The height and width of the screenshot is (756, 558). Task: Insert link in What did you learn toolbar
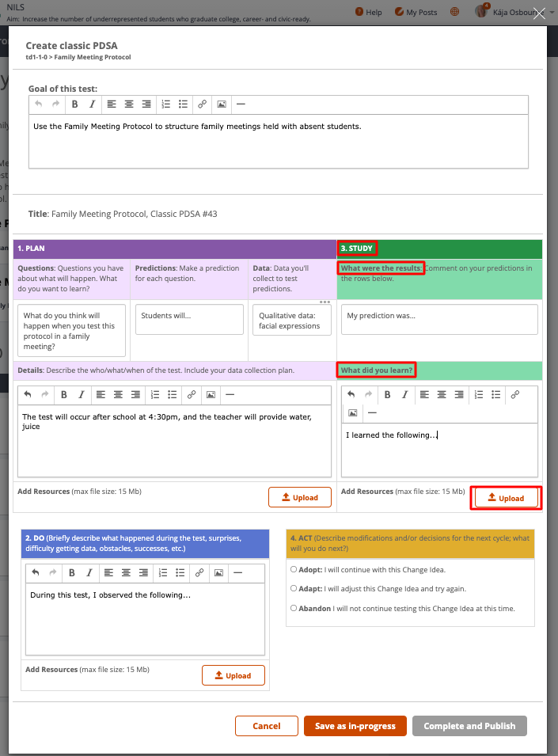[x=515, y=395]
